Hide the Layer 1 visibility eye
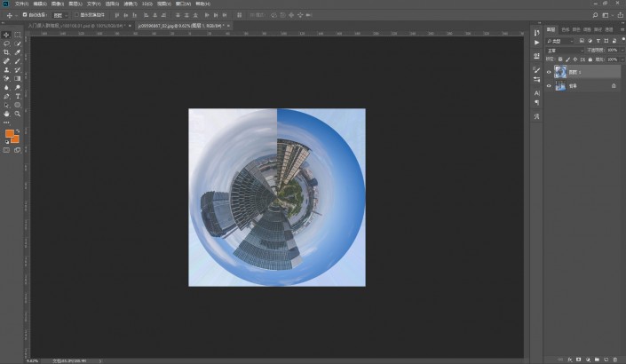 549,72
